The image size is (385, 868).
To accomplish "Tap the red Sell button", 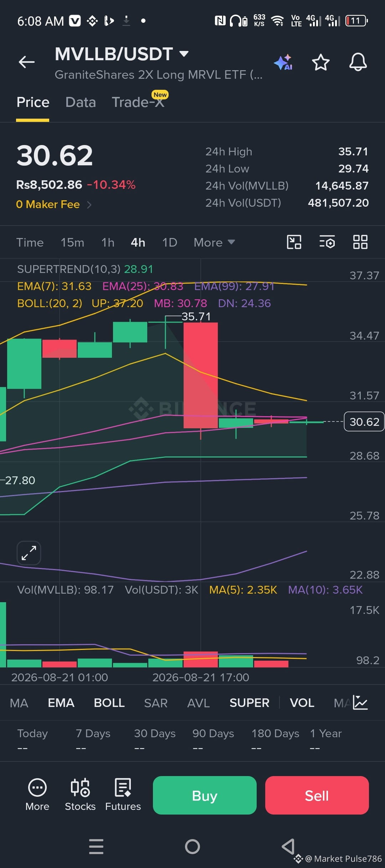I will tap(317, 795).
